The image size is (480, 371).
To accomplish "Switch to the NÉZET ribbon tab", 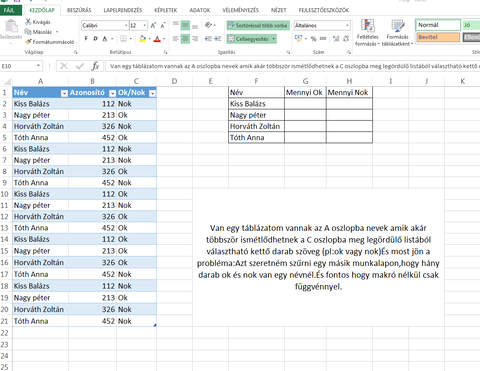I will pyautogui.click(x=278, y=10).
